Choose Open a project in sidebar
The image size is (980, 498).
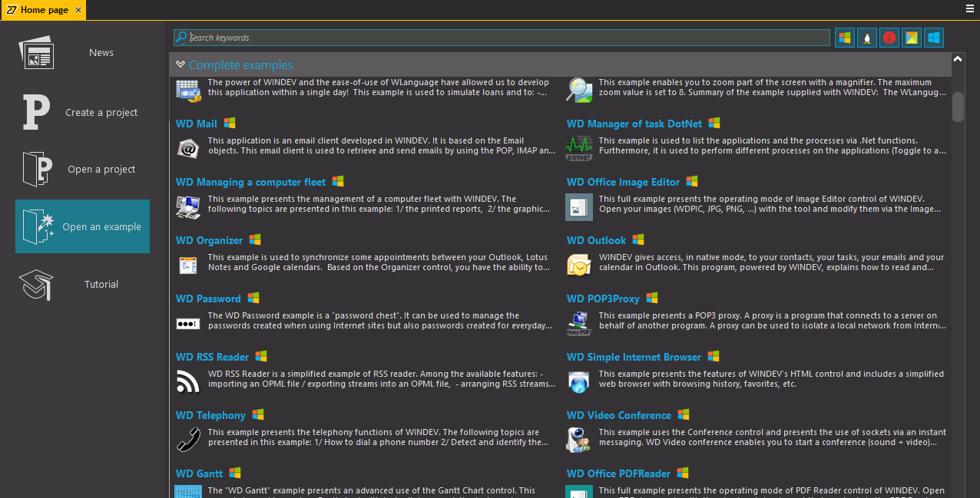tap(82, 170)
